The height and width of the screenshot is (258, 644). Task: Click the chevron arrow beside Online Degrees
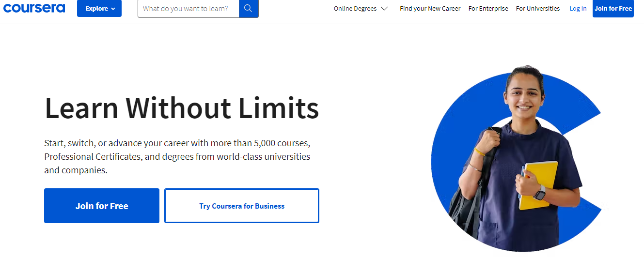pos(384,9)
